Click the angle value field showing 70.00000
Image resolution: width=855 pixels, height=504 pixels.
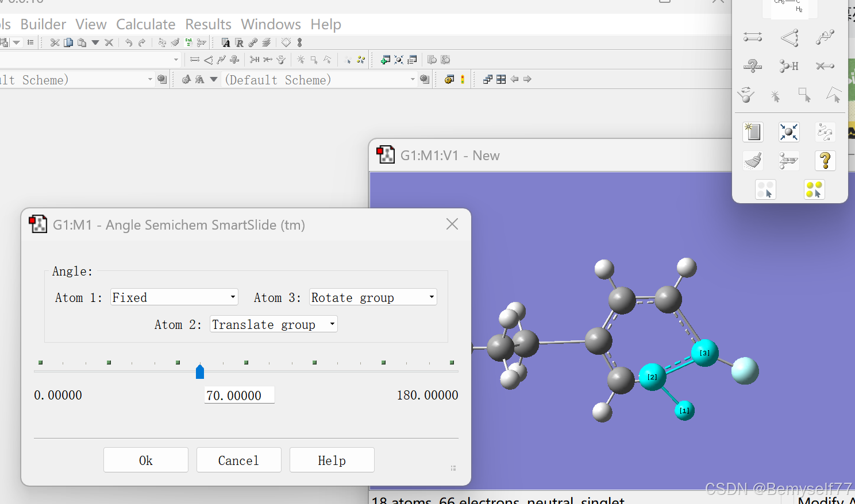coord(239,396)
